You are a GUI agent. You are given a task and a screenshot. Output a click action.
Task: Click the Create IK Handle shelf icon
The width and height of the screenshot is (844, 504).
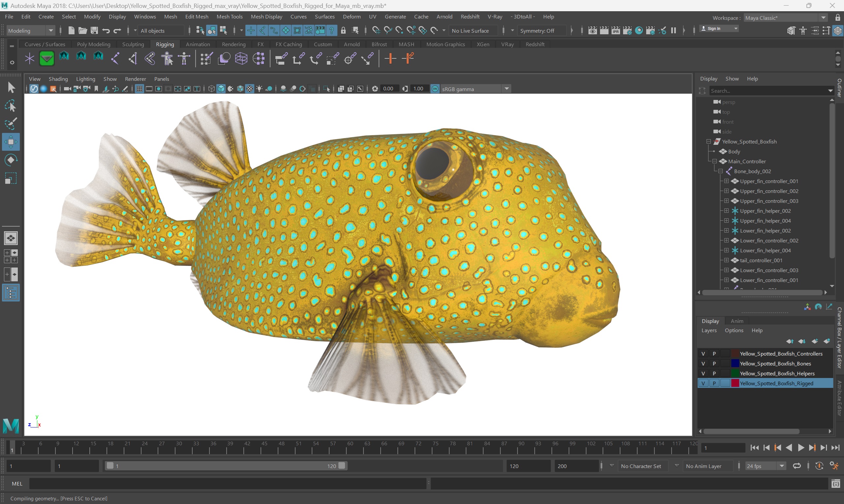(133, 58)
